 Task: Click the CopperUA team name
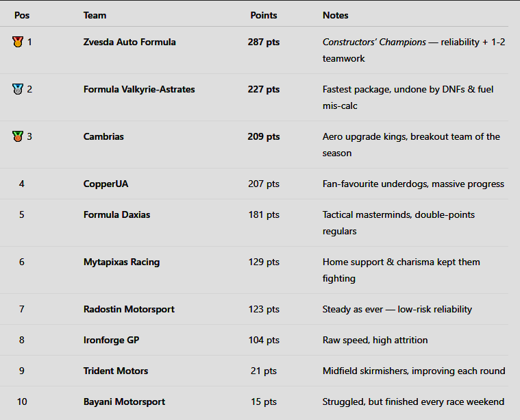(106, 184)
